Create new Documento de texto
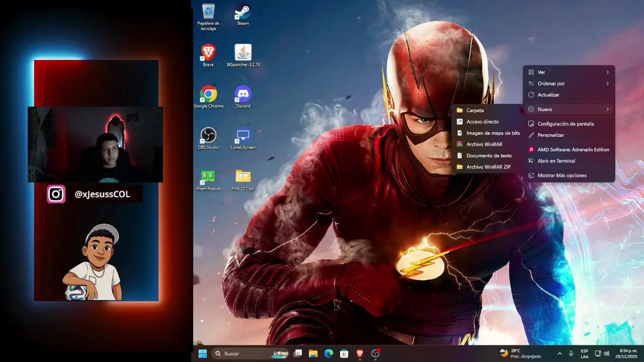 (x=487, y=156)
